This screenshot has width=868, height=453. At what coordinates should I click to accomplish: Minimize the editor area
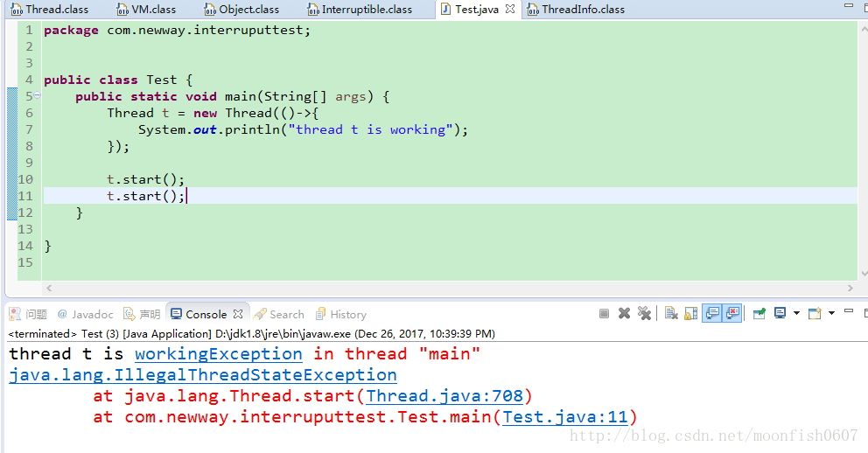[x=849, y=5]
